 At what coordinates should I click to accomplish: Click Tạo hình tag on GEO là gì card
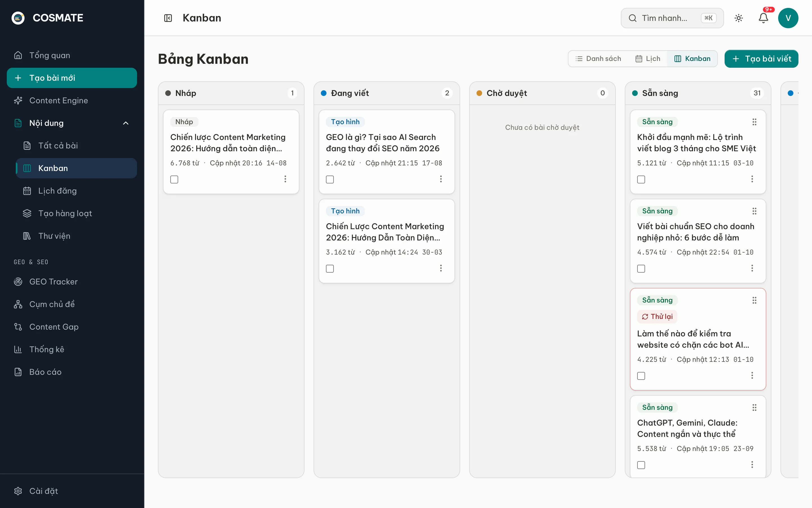click(345, 122)
